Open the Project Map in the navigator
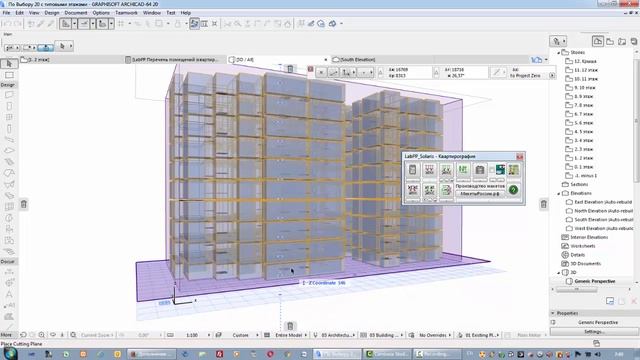The height and width of the screenshot is (360, 640). point(598,41)
